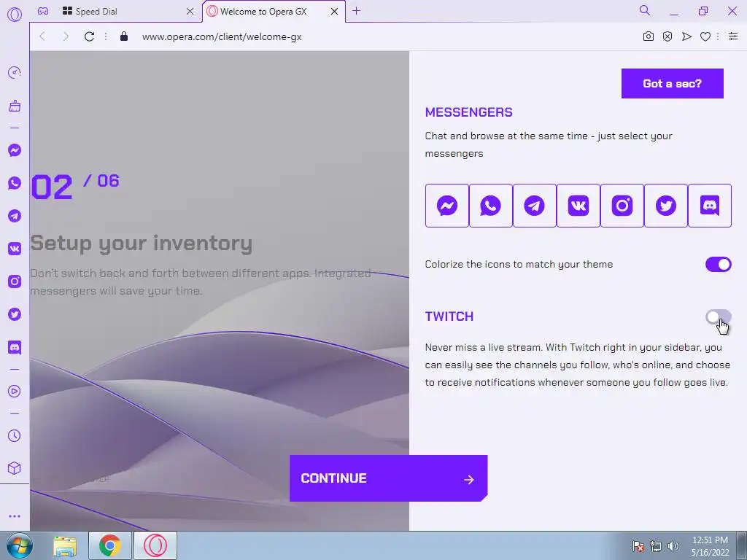Open Extensions cube icon in sidebar

(15, 468)
